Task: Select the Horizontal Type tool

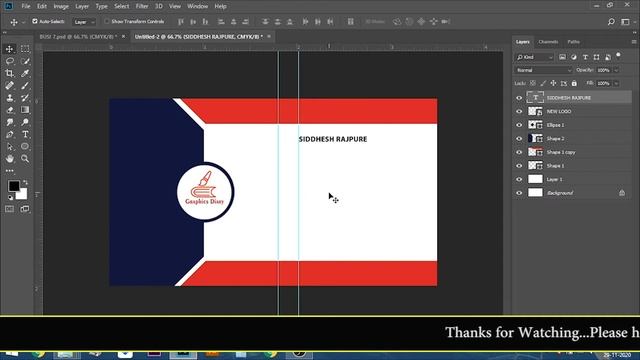Action: click(25, 134)
